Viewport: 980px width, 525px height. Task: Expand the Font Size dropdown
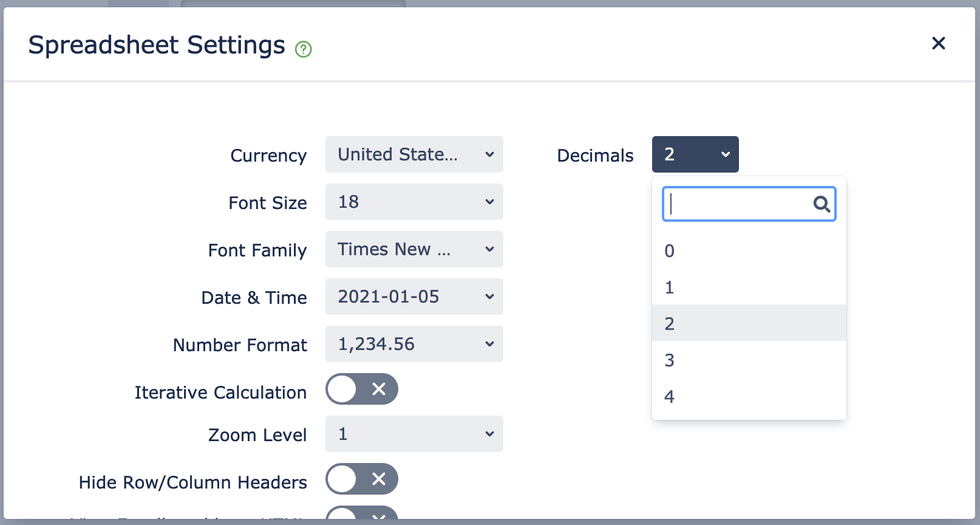click(414, 202)
